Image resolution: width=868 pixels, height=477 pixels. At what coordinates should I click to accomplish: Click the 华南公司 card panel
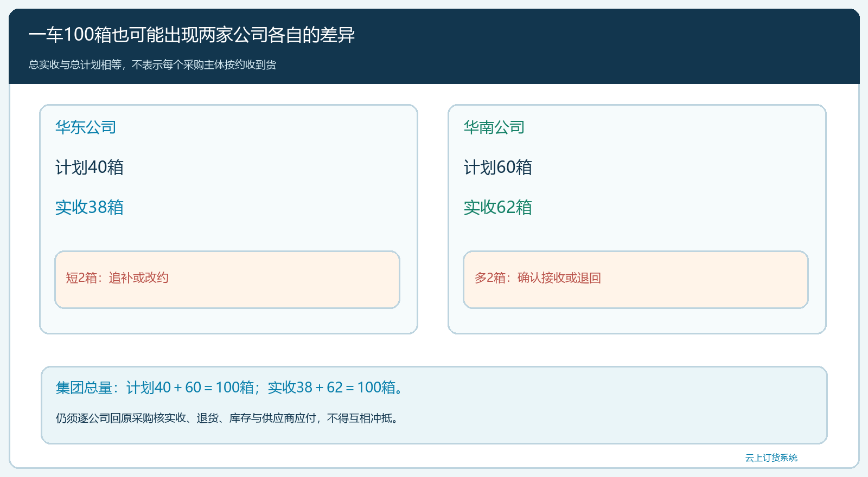click(x=637, y=219)
